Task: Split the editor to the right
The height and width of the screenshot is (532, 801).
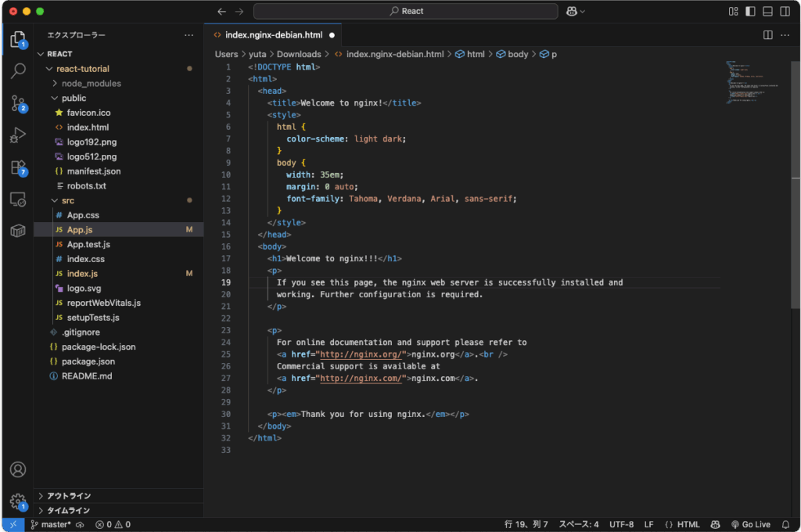Action: point(767,34)
